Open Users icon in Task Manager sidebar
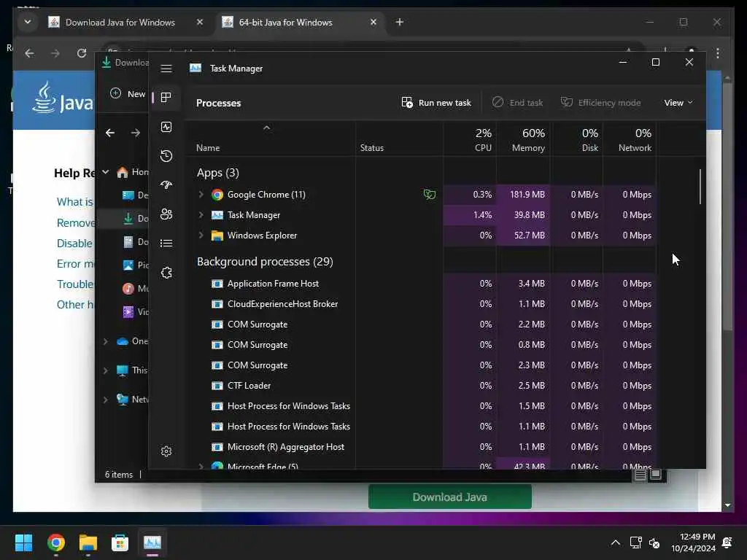Screen dimensions: 747x560 pyautogui.click(x=166, y=214)
